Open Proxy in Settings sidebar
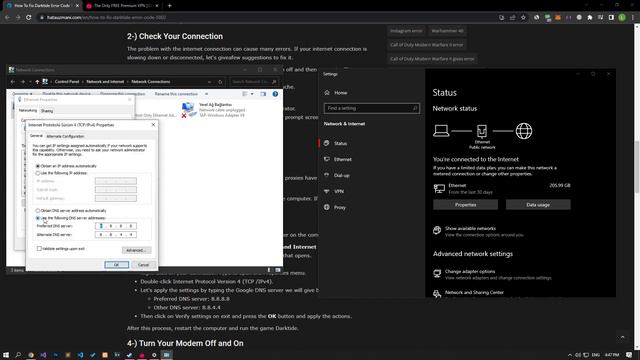 (340, 207)
